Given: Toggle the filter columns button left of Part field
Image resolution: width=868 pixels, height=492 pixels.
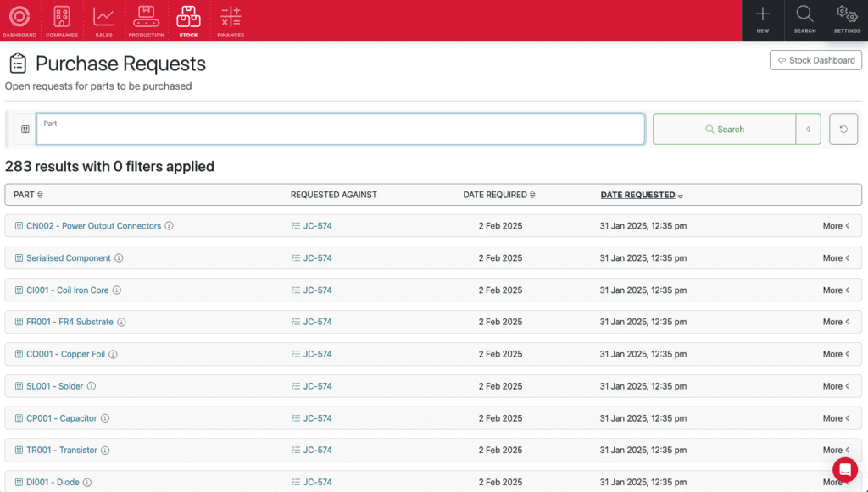Looking at the screenshot, I should click(25, 130).
